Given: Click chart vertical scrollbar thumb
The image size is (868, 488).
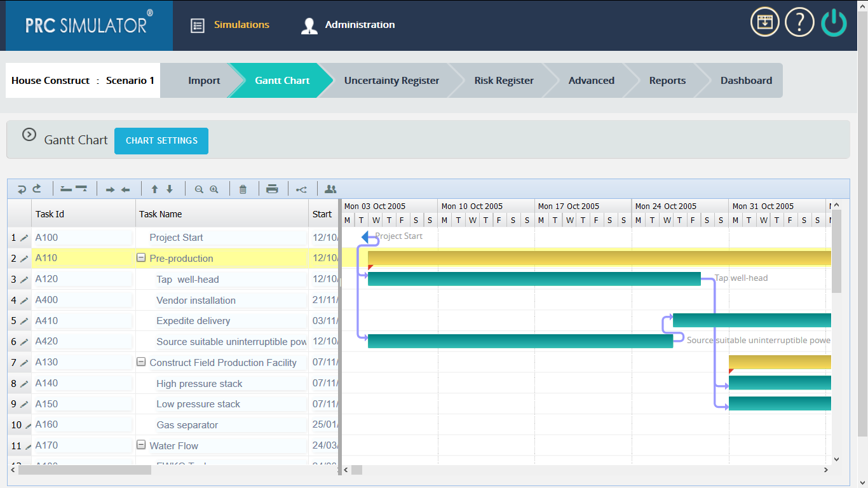Looking at the screenshot, I should tap(836, 252).
